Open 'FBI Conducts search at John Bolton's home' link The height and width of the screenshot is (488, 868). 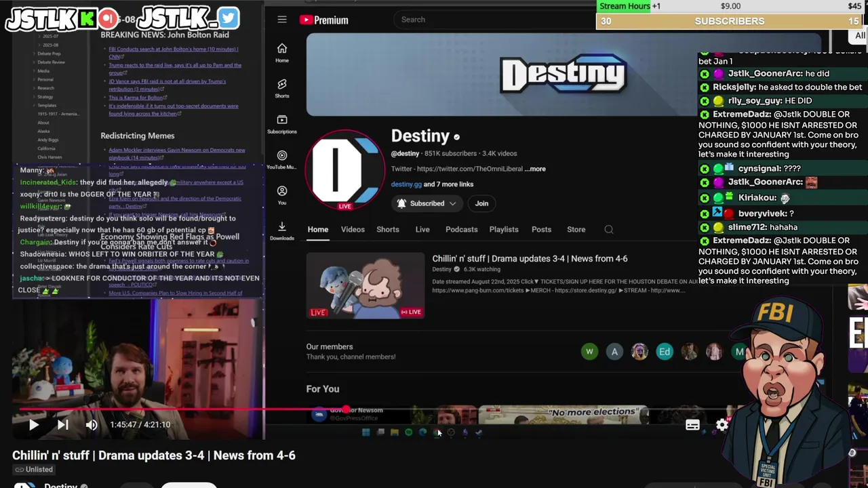coord(174,53)
